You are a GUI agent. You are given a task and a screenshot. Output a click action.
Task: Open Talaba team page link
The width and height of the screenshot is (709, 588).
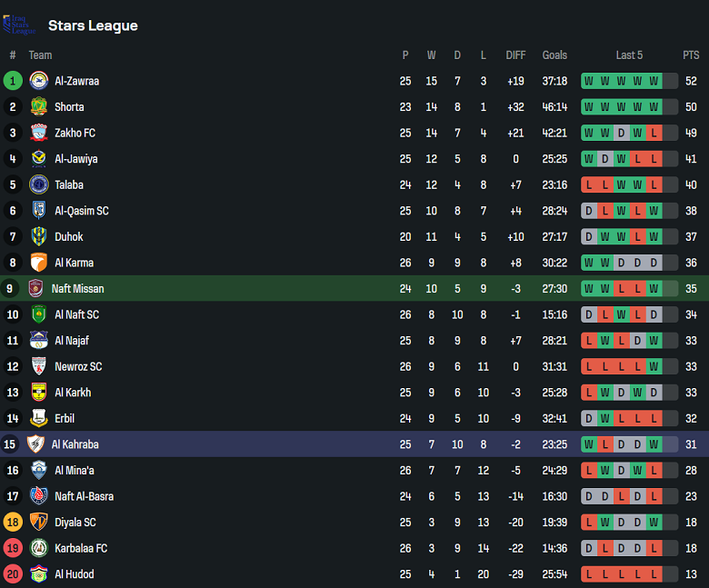69,184
